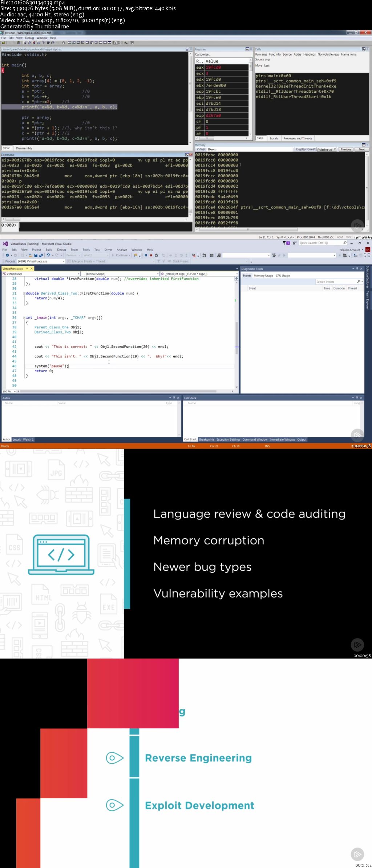Open the Shared Account dropdown
The width and height of the screenshot is (372, 868).
351,250
